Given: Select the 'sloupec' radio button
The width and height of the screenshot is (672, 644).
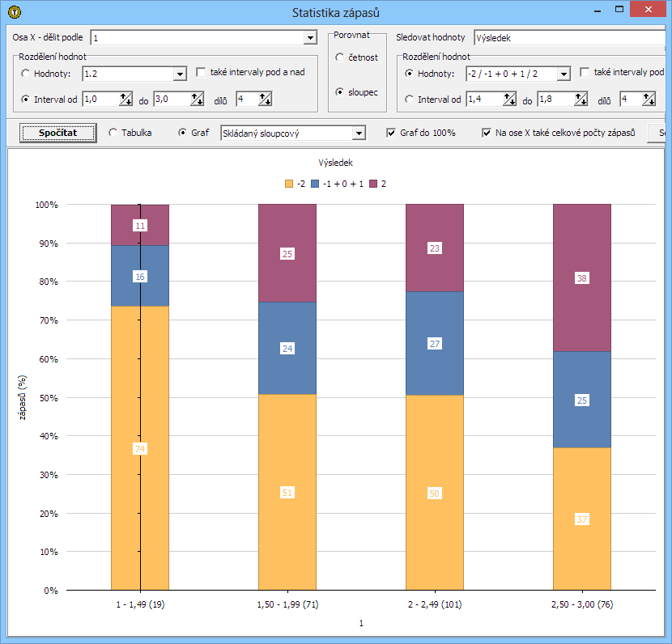Looking at the screenshot, I should (x=340, y=92).
